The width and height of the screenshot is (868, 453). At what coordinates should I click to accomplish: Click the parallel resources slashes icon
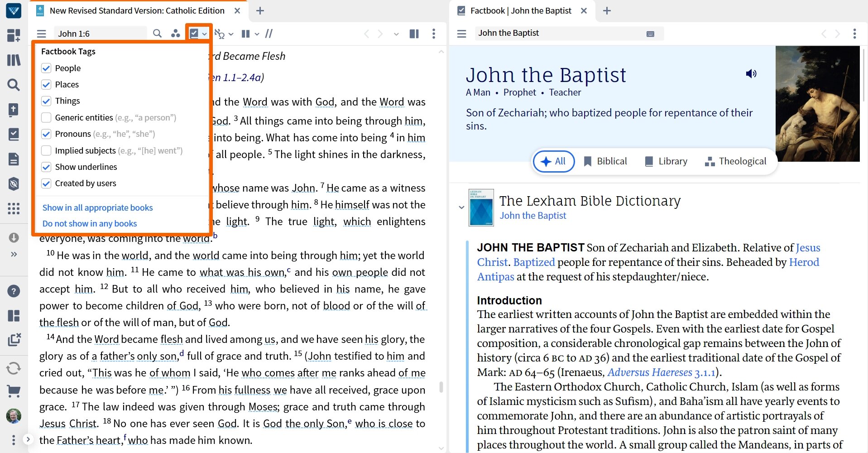pyautogui.click(x=269, y=34)
